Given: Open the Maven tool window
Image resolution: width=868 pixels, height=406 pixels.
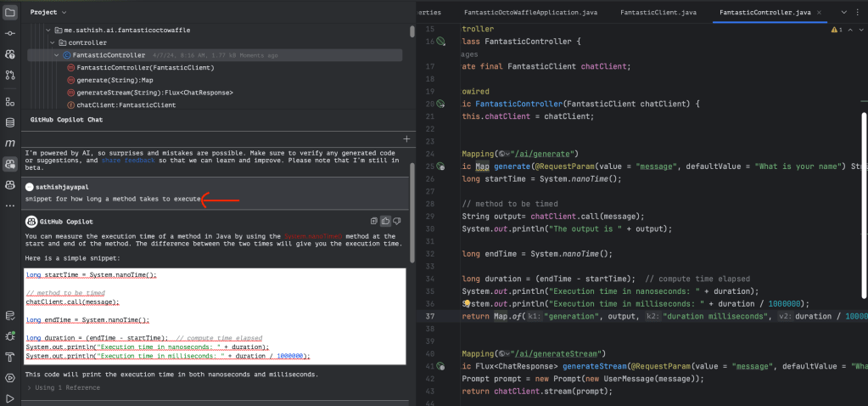Looking at the screenshot, I should coord(10,143).
